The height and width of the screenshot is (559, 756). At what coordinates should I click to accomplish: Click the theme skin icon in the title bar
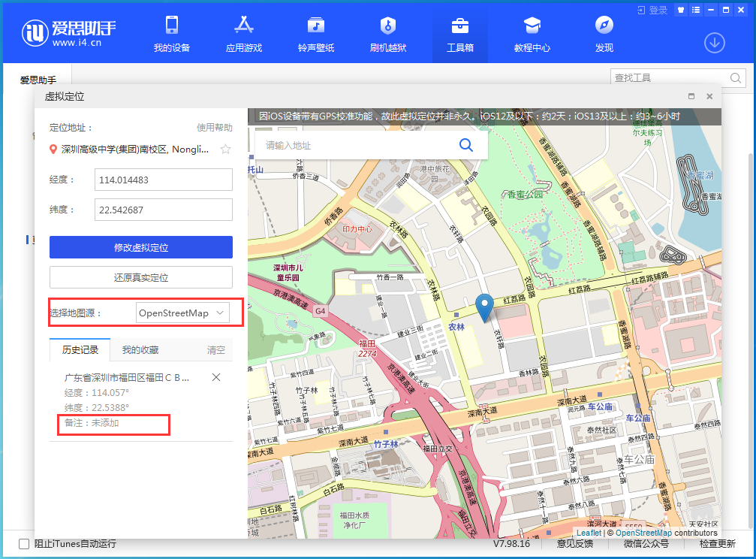click(x=682, y=10)
